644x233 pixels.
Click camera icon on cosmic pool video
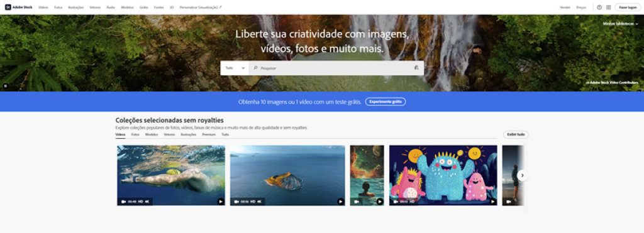point(357,202)
